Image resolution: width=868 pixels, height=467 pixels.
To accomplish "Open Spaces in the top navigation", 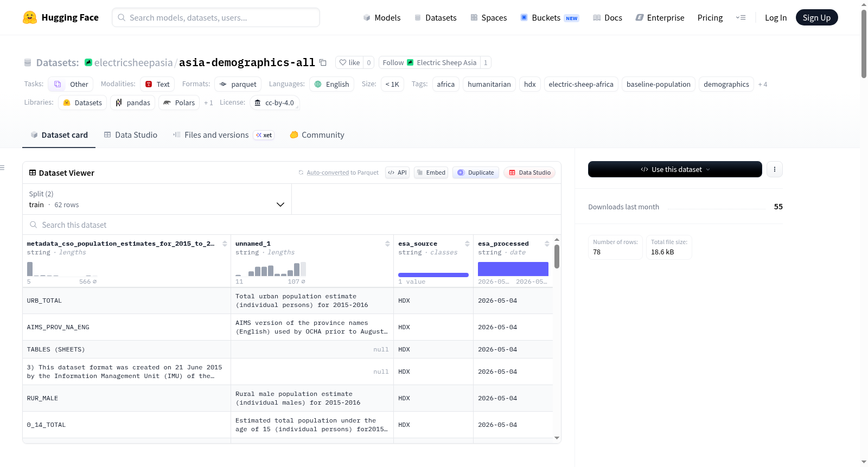I will 489,17.
